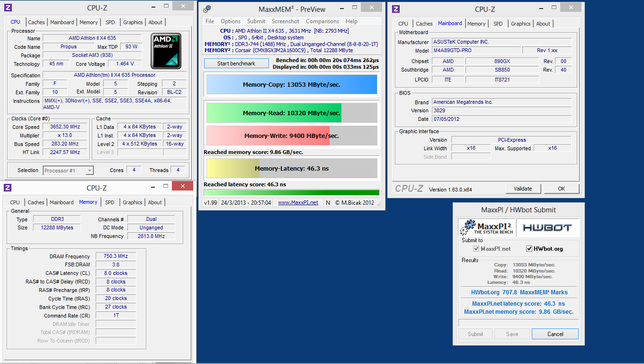644x364 pixels.
Task: Click the Bank Cycle Time value 27 clocks
Action: tap(116, 307)
